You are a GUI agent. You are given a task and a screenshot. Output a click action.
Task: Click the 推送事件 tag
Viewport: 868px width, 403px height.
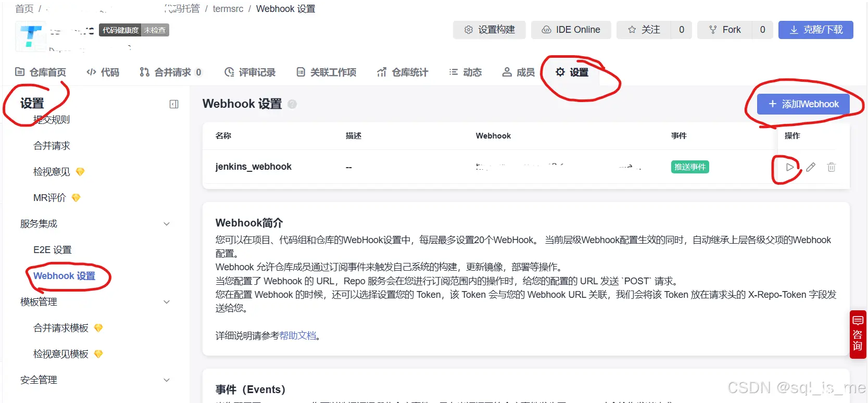click(x=690, y=167)
